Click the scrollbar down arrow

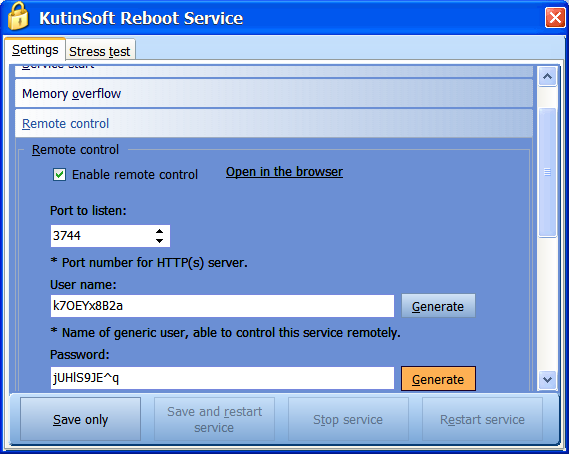tap(547, 380)
